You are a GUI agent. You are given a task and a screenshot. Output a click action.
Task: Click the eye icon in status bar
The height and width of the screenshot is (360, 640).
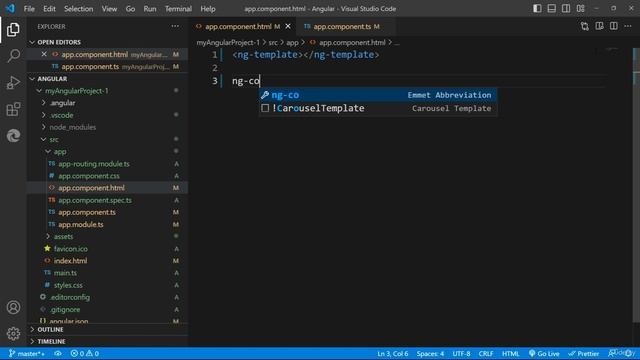click(58, 353)
